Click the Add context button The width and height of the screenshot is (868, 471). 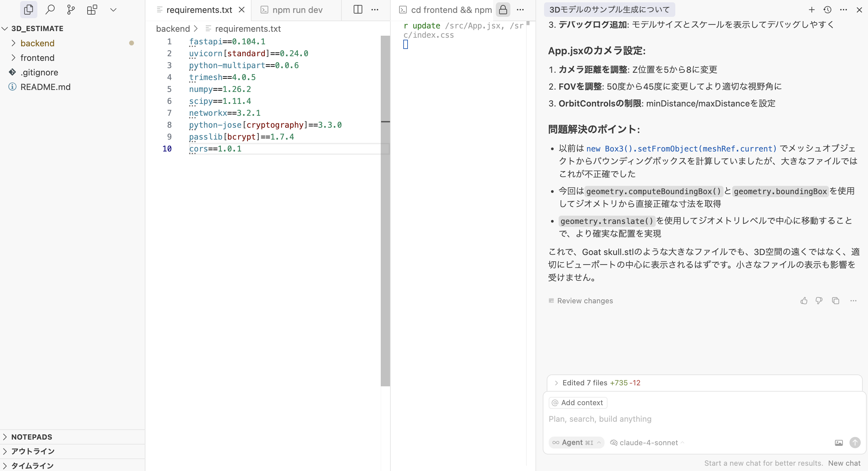pyautogui.click(x=578, y=403)
